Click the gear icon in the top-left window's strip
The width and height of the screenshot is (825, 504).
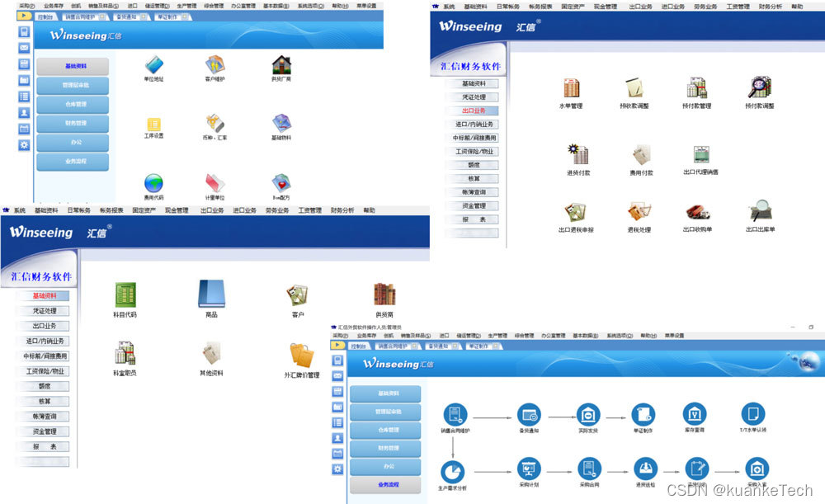click(24, 145)
